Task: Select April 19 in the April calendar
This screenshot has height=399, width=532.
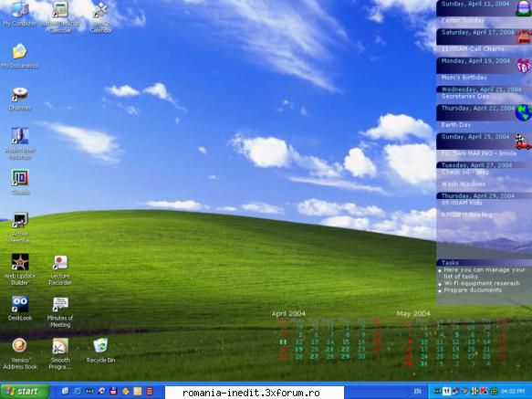Action: (299, 349)
